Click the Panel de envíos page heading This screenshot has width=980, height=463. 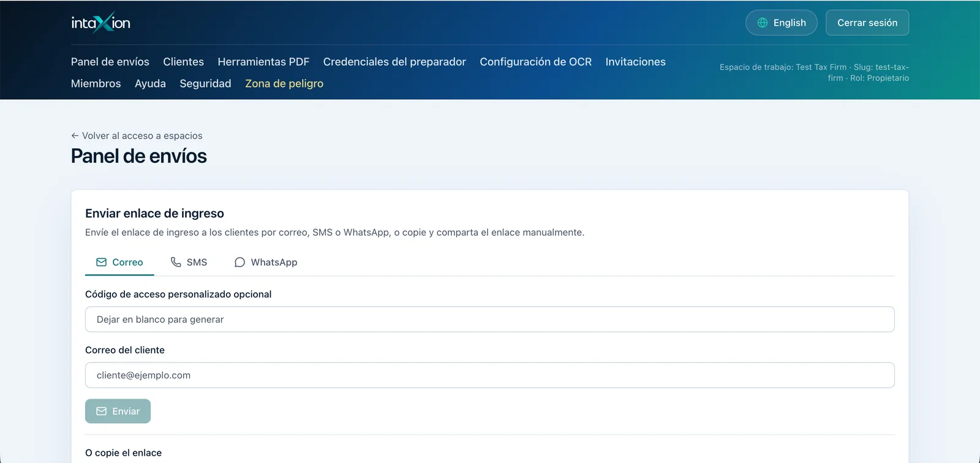[x=139, y=156]
